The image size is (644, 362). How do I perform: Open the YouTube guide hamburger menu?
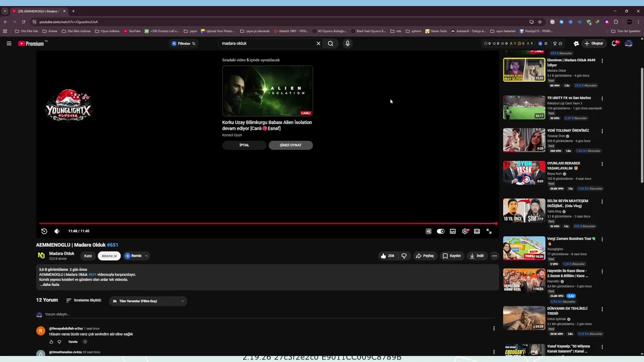(x=9, y=44)
